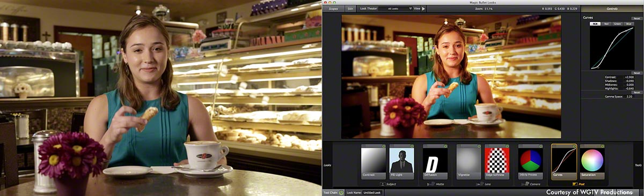Viewport: 644px width, 196px height.
Task: Reset the Contrast and Shadows values
Action: click(636, 73)
